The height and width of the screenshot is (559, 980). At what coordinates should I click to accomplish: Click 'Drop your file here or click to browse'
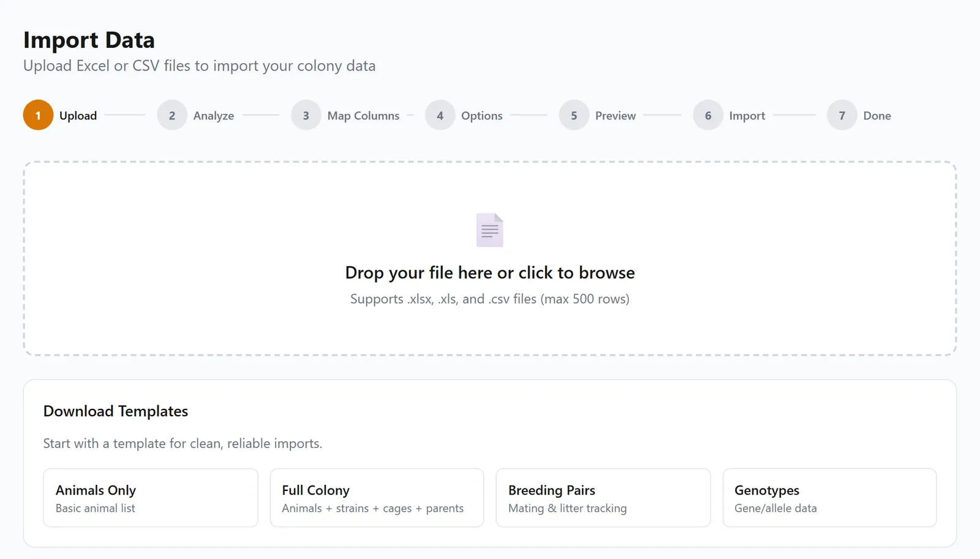490,273
